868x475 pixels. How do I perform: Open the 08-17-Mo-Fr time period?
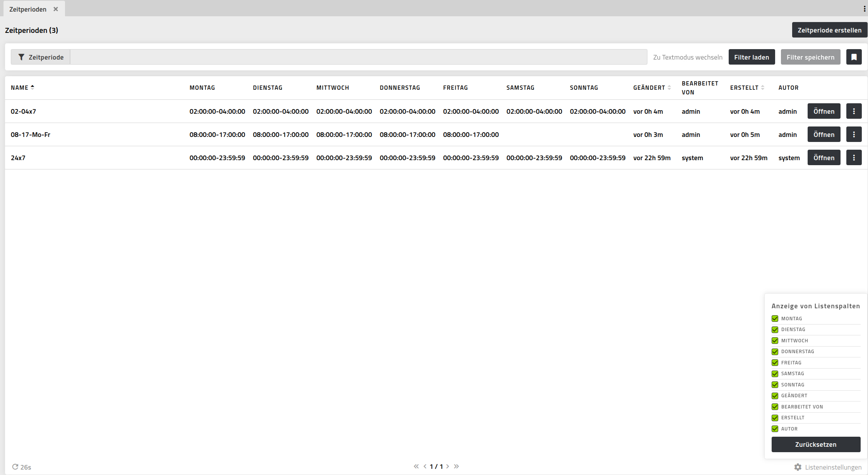pos(824,135)
